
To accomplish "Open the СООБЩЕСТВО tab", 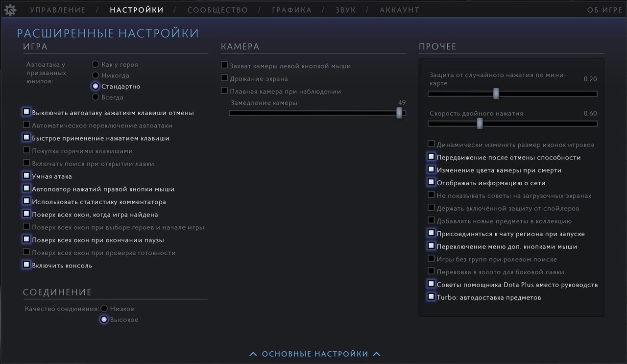I will (217, 10).
